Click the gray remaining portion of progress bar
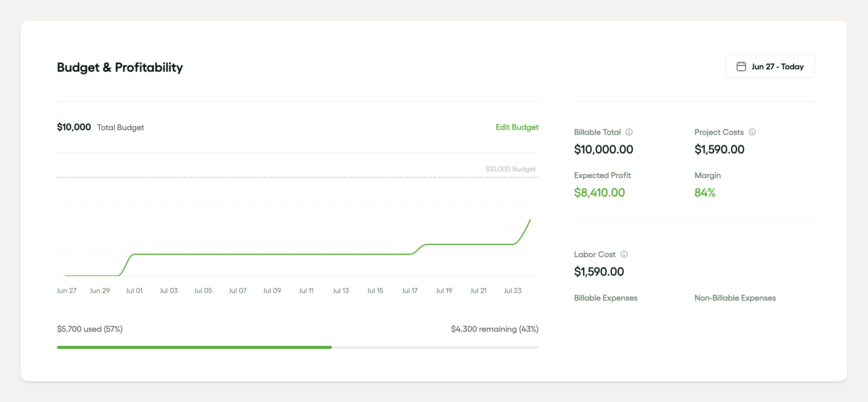Viewport: 868px width, 402px height. (x=435, y=347)
